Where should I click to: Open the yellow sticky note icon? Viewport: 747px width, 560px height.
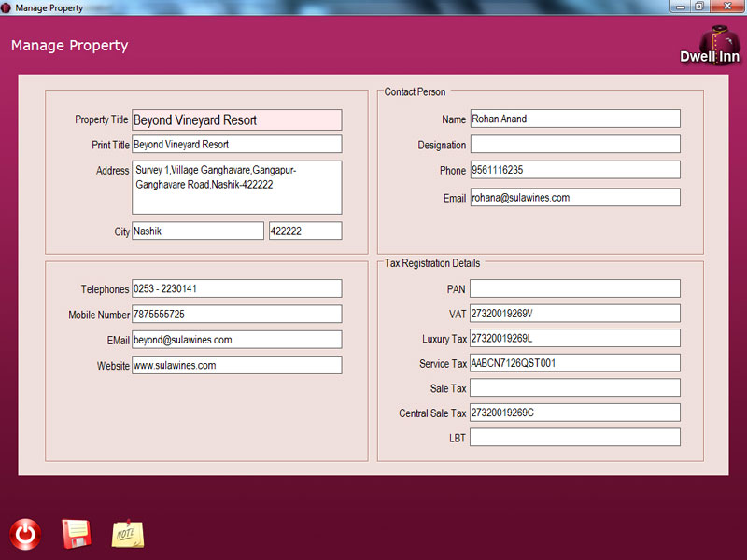[x=128, y=534]
